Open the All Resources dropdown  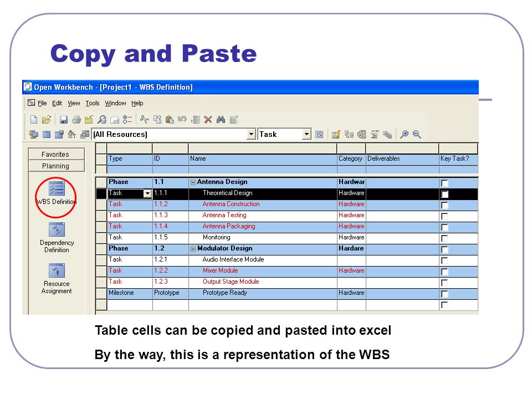coord(251,134)
